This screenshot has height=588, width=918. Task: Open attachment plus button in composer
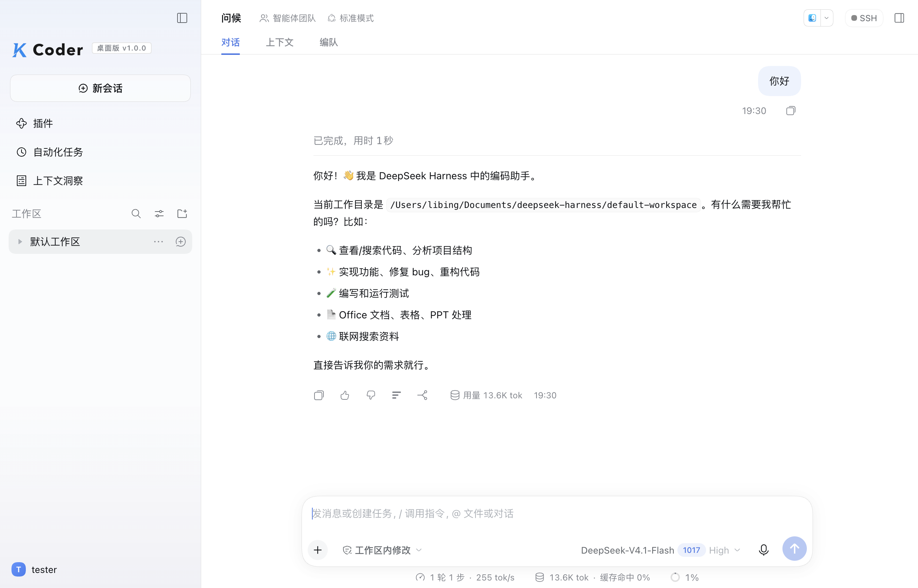318,550
